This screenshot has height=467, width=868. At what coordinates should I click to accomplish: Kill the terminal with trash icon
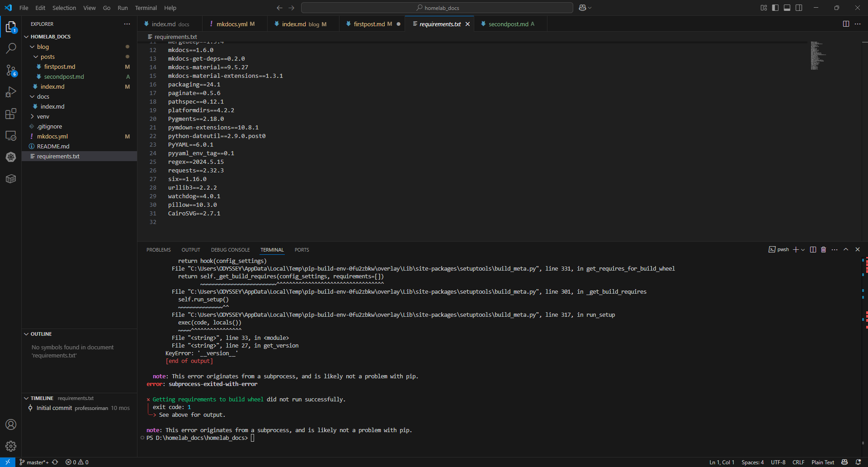(823, 250)
